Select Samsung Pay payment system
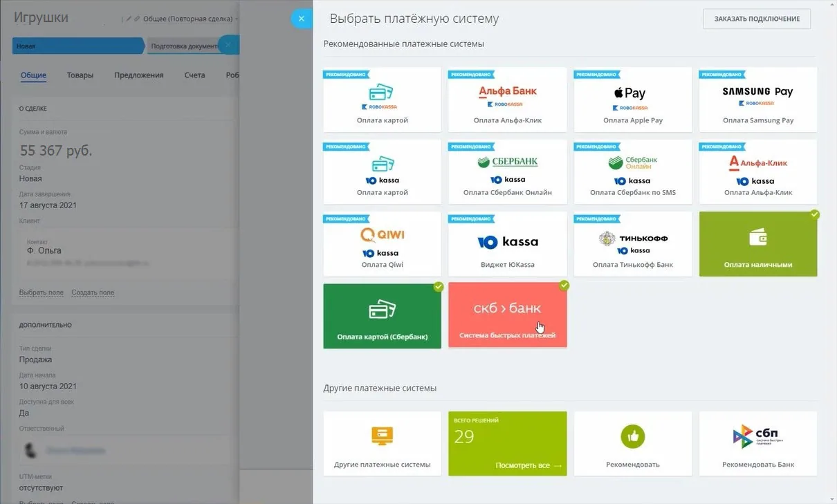Image resolution: width=837 pixels, height=504 pixels. pyautogui.click(x=758, y=100)
